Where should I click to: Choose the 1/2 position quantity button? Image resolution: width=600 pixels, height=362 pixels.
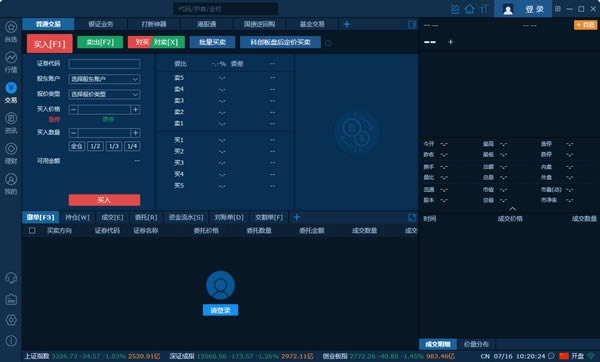tap(95, 146)
